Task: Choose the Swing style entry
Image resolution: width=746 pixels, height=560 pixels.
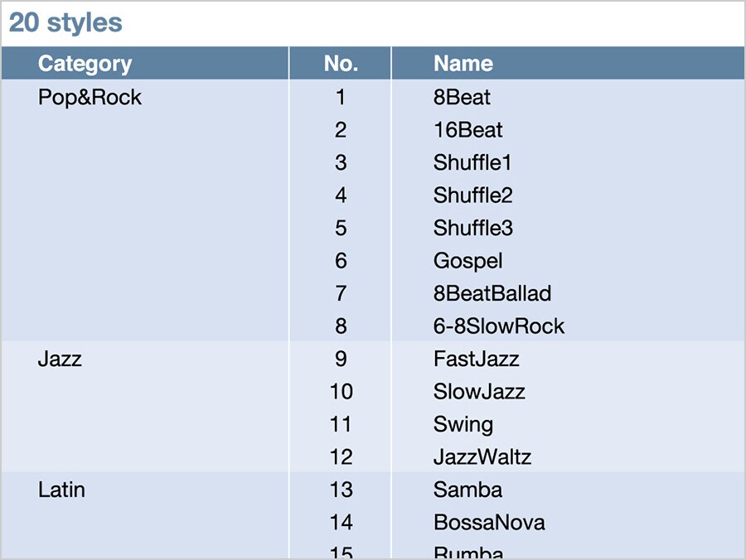Action: tap(463, 424)
